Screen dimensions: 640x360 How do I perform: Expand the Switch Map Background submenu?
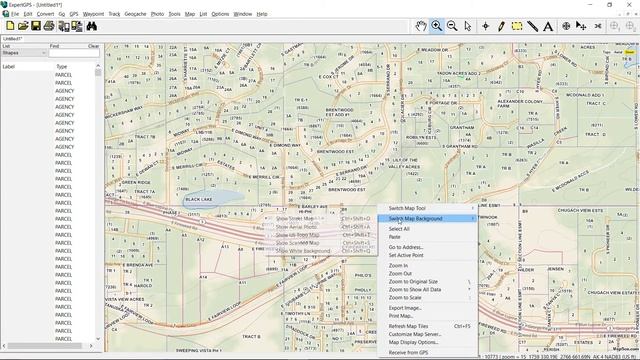427,219
